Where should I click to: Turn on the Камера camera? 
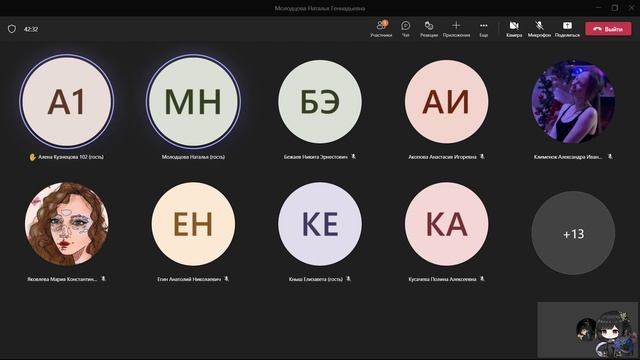(514, 29)
